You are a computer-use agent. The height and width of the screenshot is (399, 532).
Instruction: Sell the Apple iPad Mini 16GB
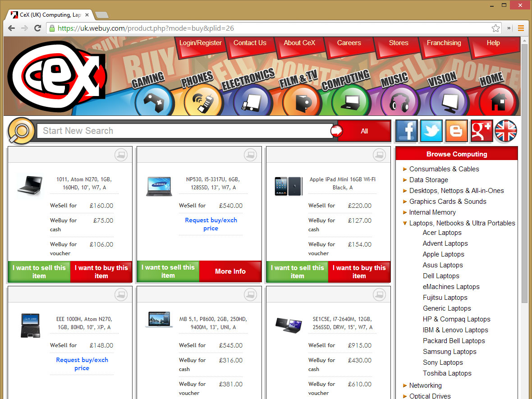point(298,272)
